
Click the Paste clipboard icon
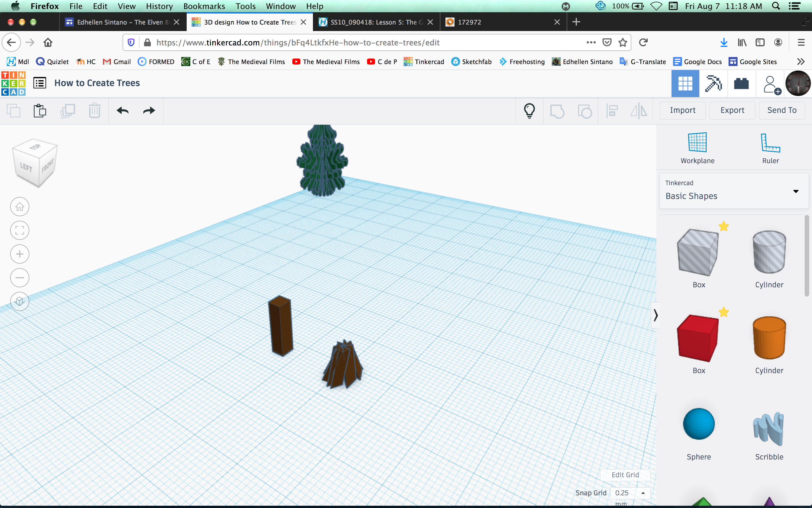[x=40, y=111]
